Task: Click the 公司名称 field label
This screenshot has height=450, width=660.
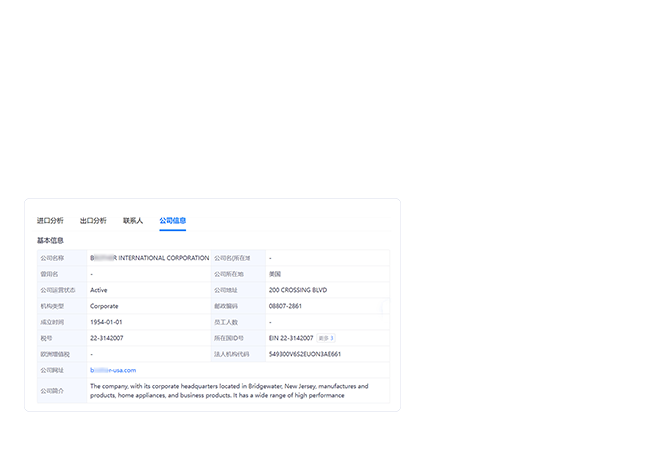Action: click(52, 258)
